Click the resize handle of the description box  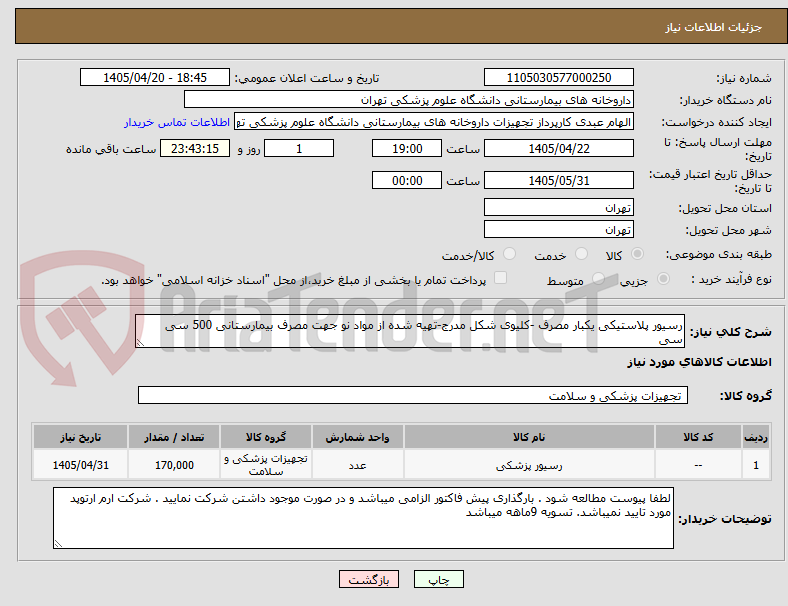click(x=140, y=343)
